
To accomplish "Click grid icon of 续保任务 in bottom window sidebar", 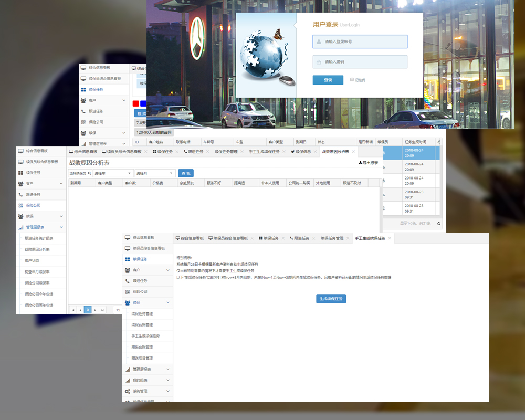I will point(128,259).
